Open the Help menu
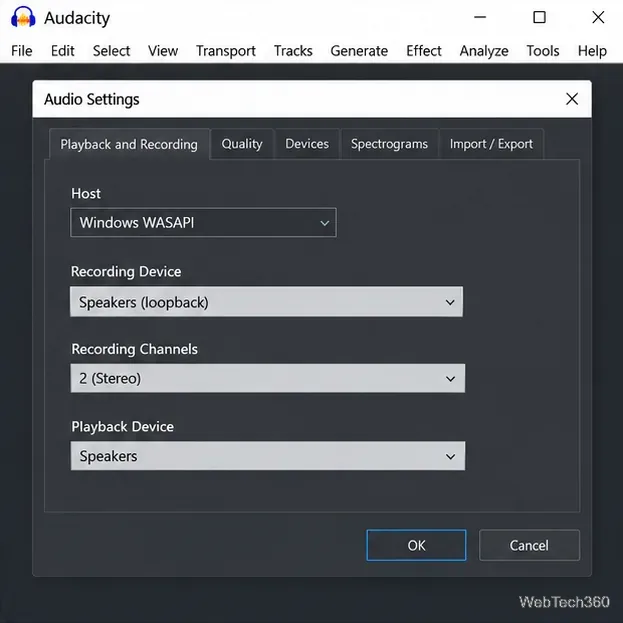This screenshot has height=623, width=623. tap(592, 51)
